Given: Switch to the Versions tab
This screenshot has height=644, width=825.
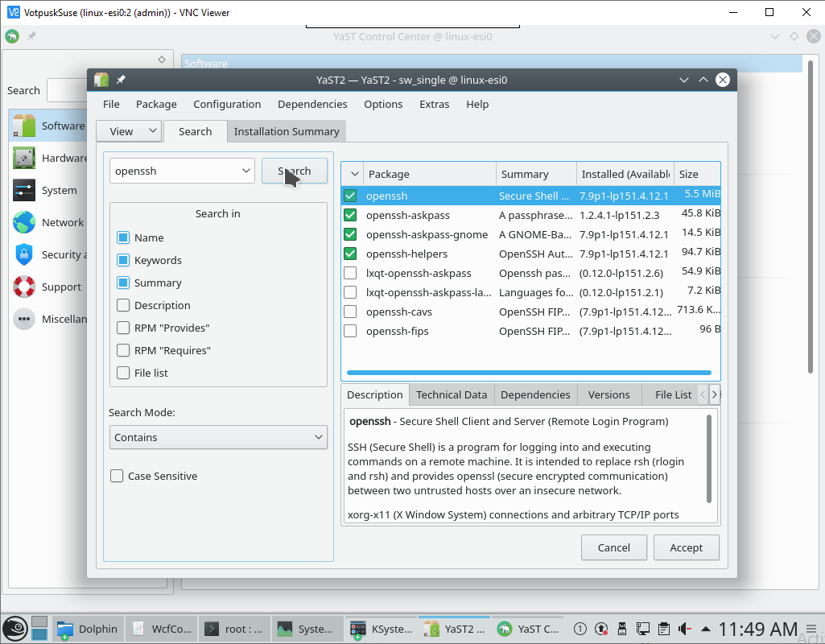Looking at the screenshot, I should click(x=608, y=394).
